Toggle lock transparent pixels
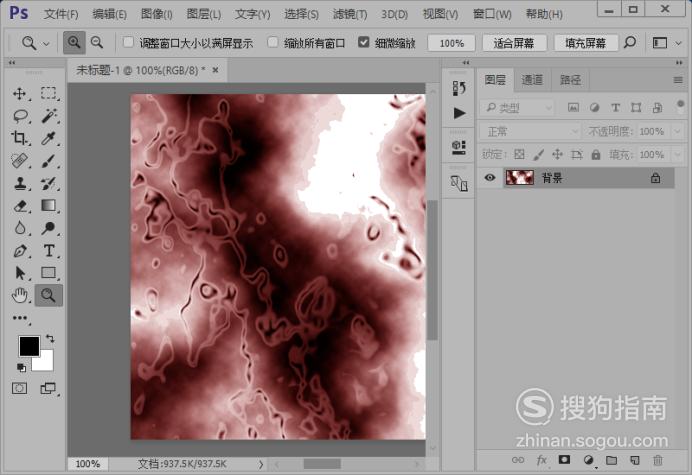Viewport: 692px width, 475px height. [x=519, y=154]
